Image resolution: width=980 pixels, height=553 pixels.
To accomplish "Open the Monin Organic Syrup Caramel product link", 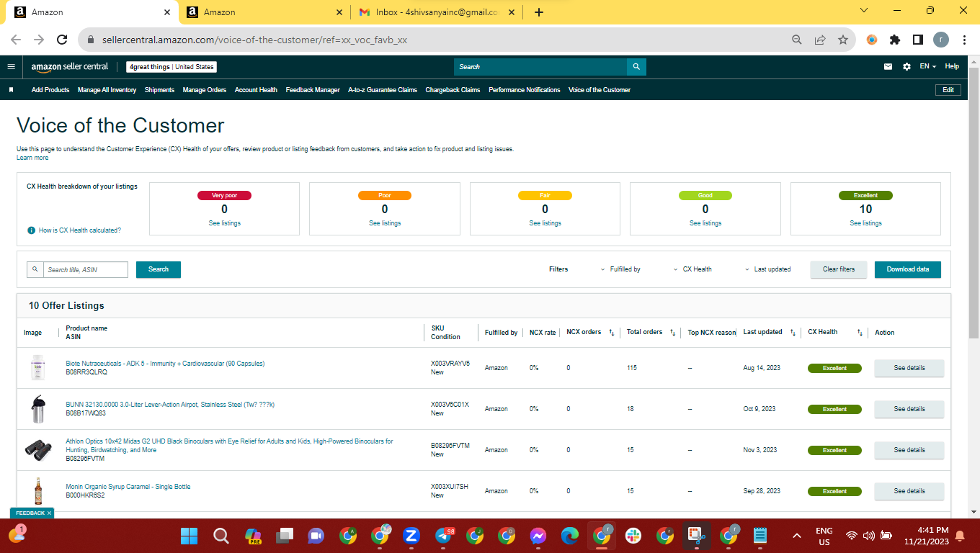I will coord(128,487).
